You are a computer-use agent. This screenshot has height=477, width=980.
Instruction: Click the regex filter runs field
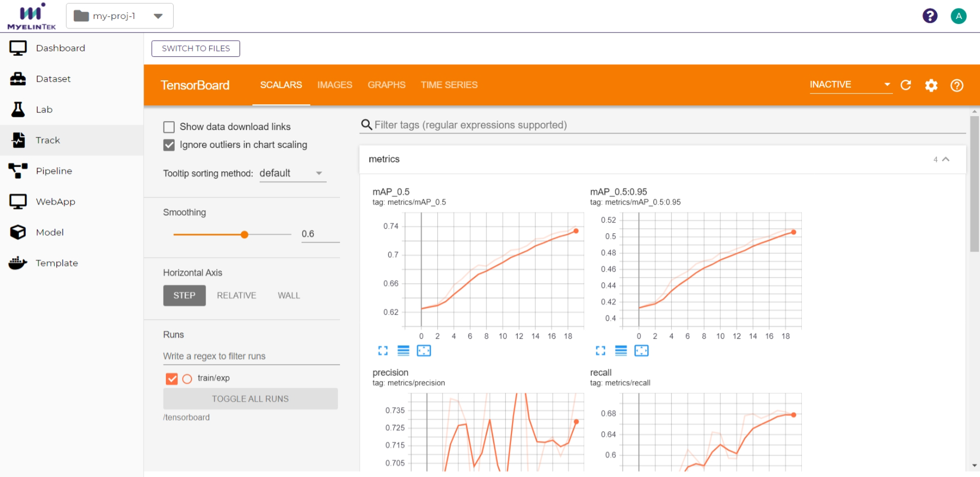[251, 356]
